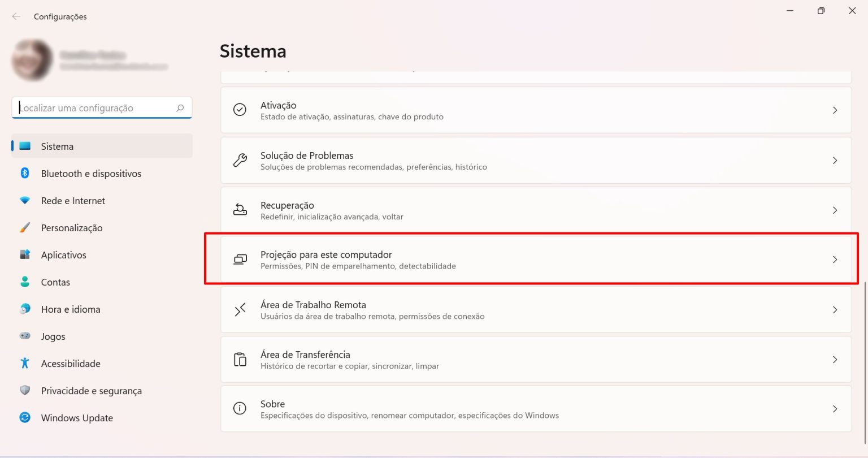Expand the Recuperação settings row chevron
Image resolution: width=868 pixels, height=458 pixels.
coord(835,210)
